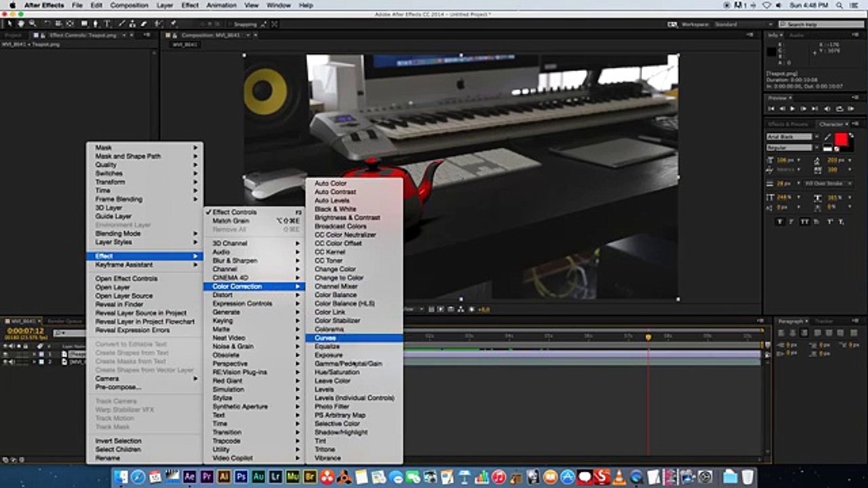
Task: Jump to last frame in Preview panel
Action: tap(814, 108)
